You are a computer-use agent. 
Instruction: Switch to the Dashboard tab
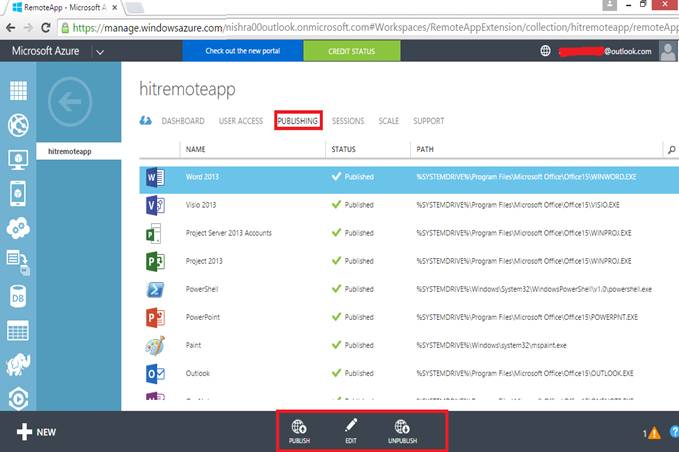[183, 121]
